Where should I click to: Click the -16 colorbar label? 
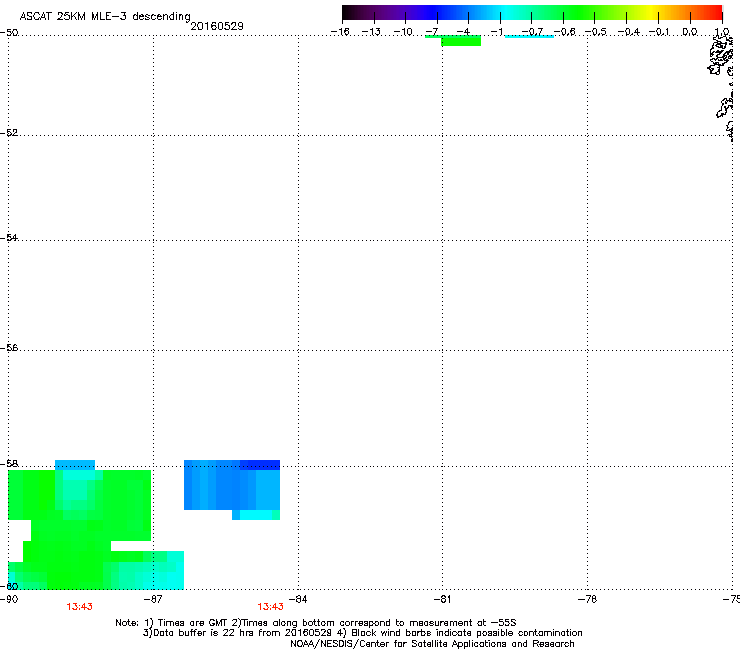pyautogui.click(x=340, y=32)
